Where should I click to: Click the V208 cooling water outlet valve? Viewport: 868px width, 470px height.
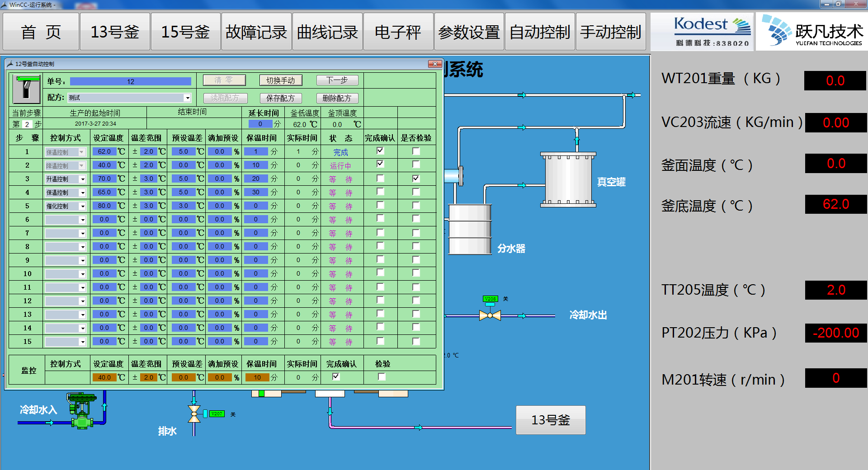click(x=490, y=315)
